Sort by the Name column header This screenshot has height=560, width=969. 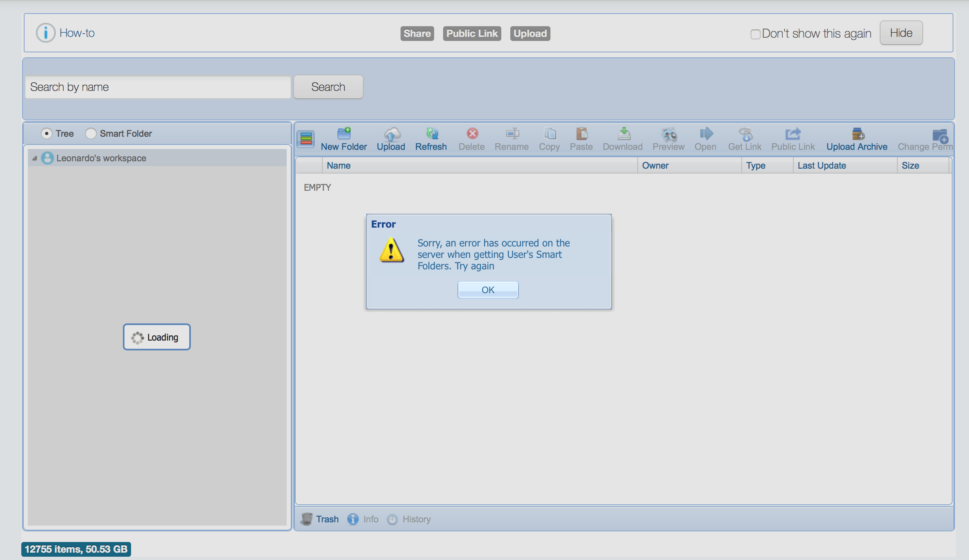coord(339,165)
